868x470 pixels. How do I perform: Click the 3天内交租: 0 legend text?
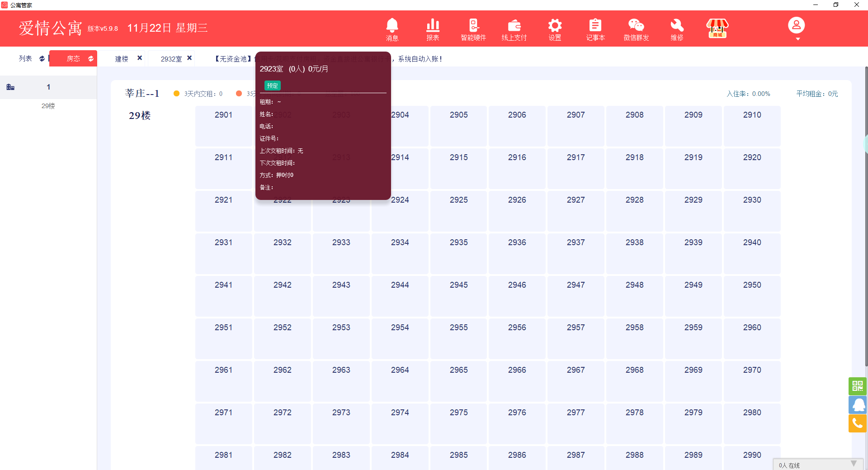click(203, 94)
